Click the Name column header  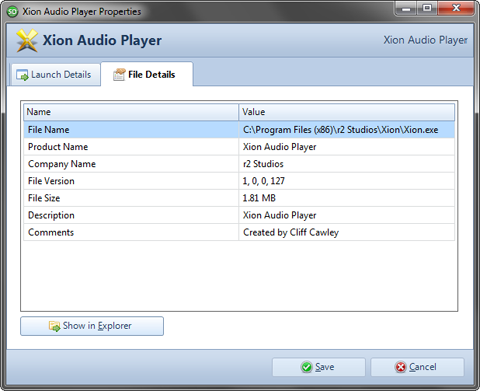click(x=131, y=112)
